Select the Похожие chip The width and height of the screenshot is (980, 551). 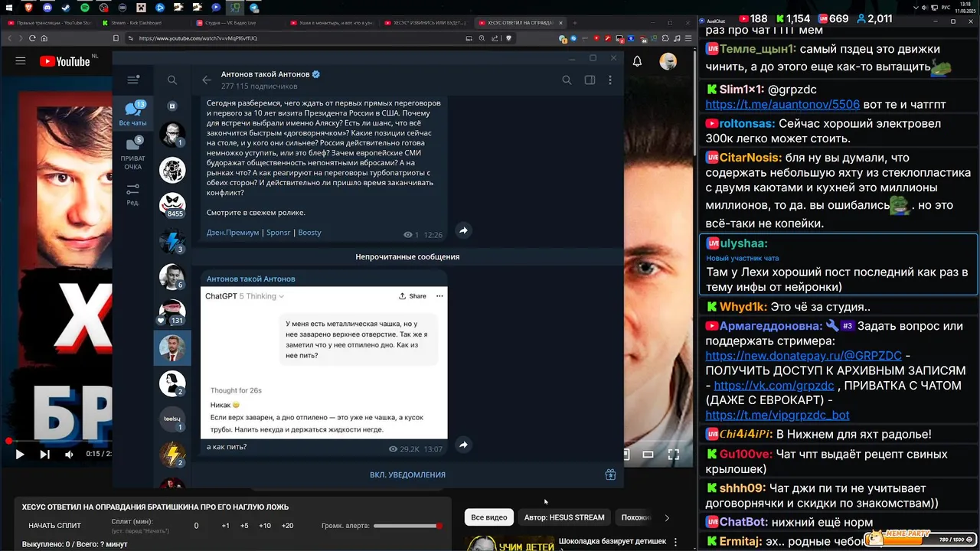(x=635, y=517)
